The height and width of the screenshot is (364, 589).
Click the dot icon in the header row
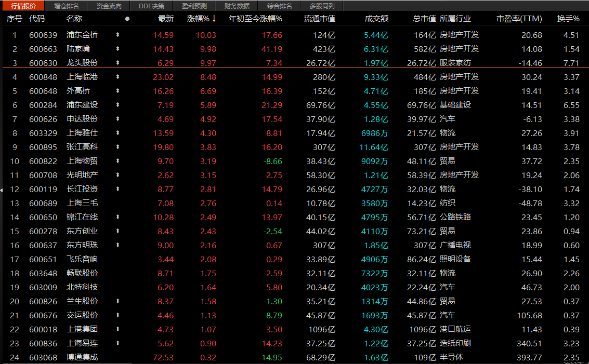[x=127, y=19]
